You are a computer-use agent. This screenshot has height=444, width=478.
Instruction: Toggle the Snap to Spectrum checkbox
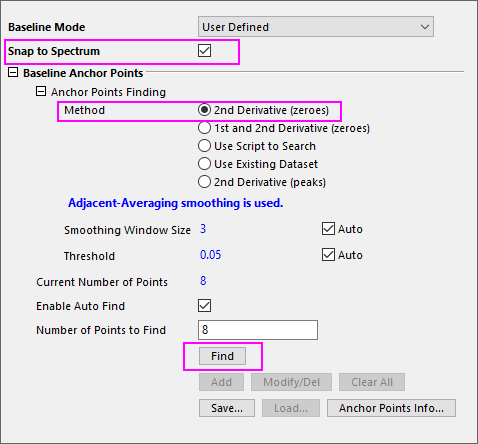[204, 51]
